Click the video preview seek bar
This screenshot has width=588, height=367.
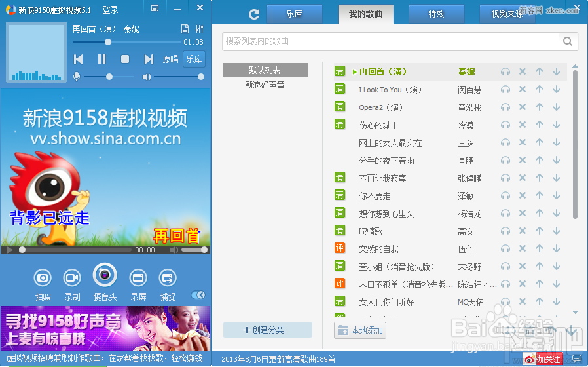coord(75,250)
